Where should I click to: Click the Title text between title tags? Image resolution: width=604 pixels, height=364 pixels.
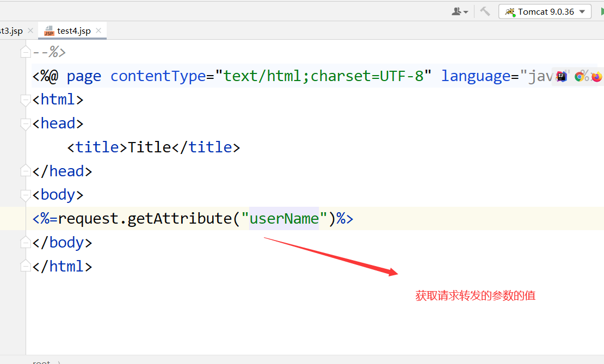coord(150,147)
